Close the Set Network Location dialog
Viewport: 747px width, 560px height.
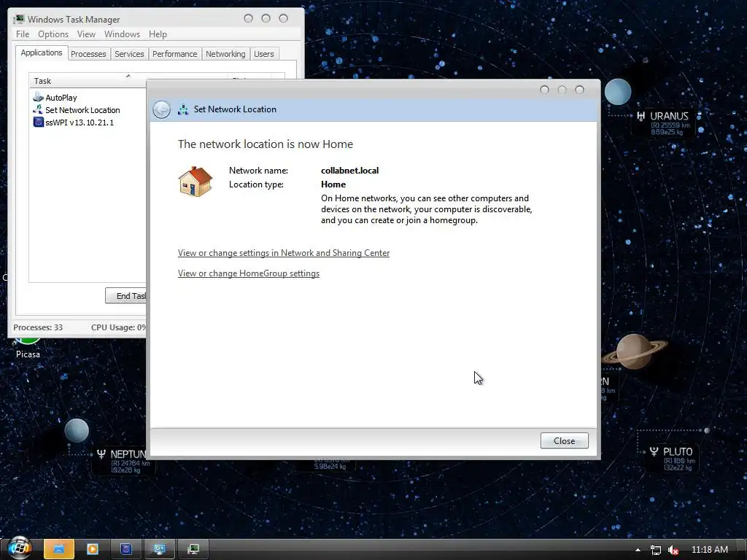coord(564,441)
